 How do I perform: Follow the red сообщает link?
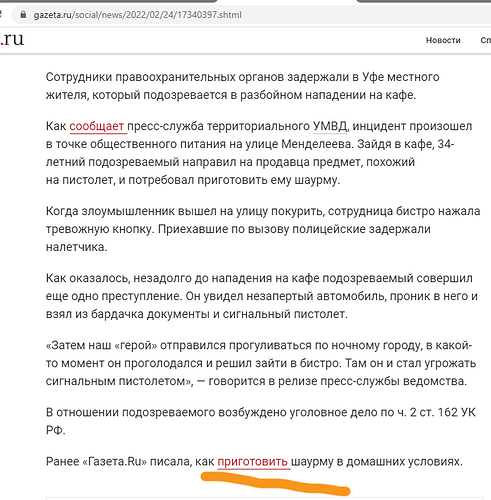[97, 126]
